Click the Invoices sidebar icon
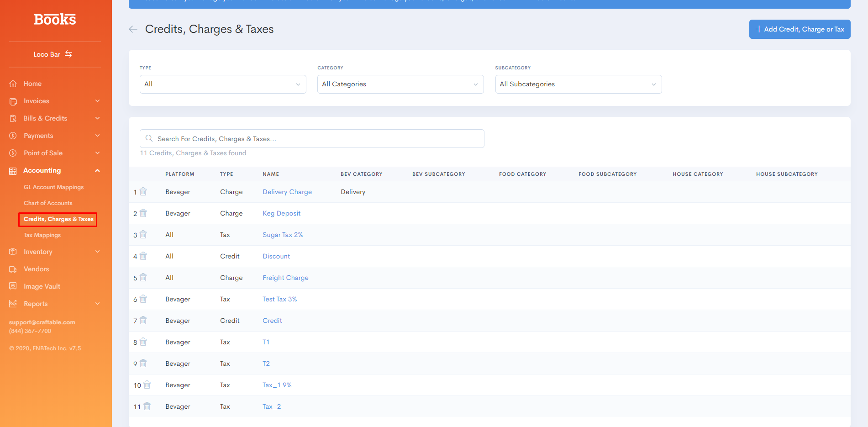 (x=13, y=101)
